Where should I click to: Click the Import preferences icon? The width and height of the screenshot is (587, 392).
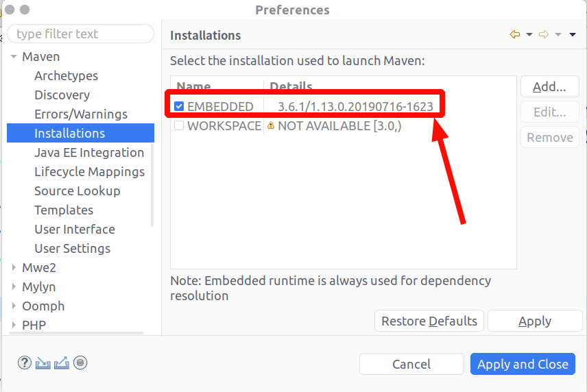pyautogui.click(x=43, y=363)
